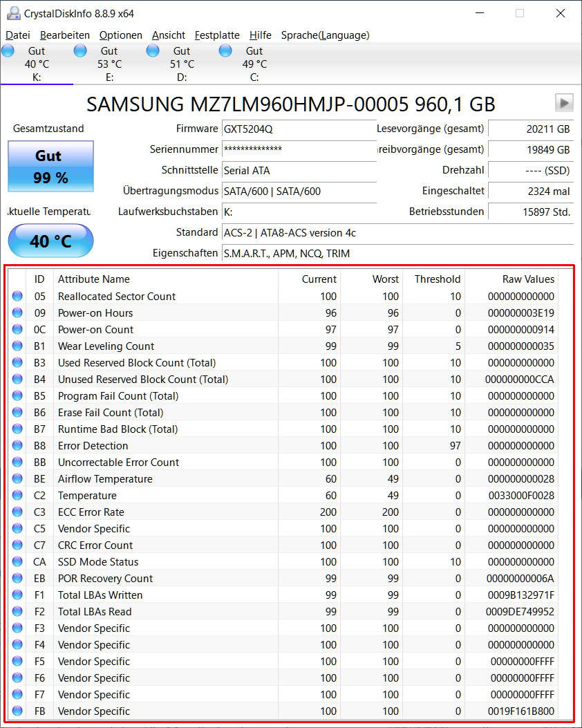Switch to drive C: at 49 °C
The height and width of the screenshot is (728, 582).
254,64
